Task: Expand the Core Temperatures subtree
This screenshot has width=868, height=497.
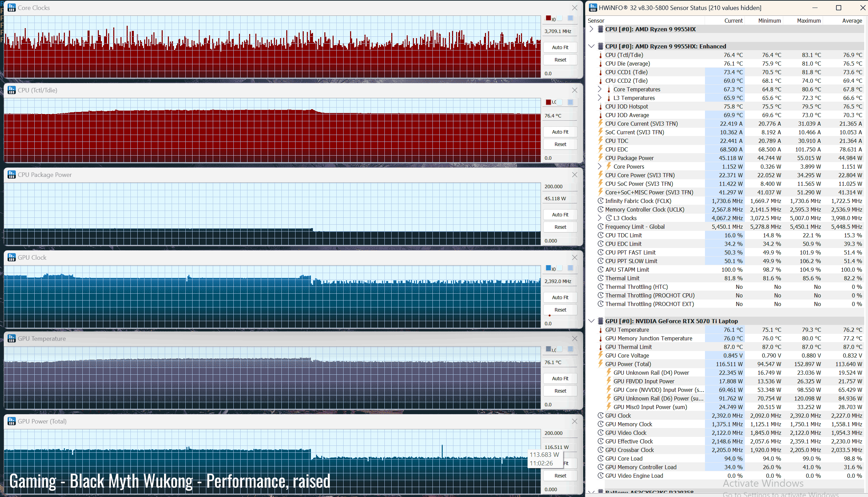Action: point(600,89)
